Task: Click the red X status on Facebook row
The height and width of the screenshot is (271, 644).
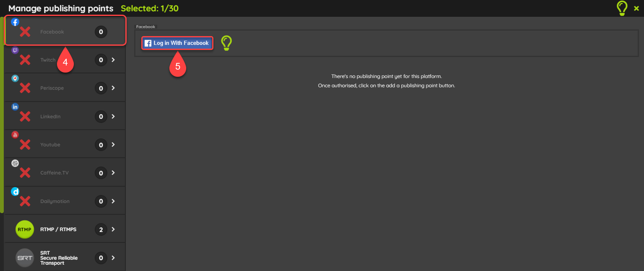Action: coord(25,32)
